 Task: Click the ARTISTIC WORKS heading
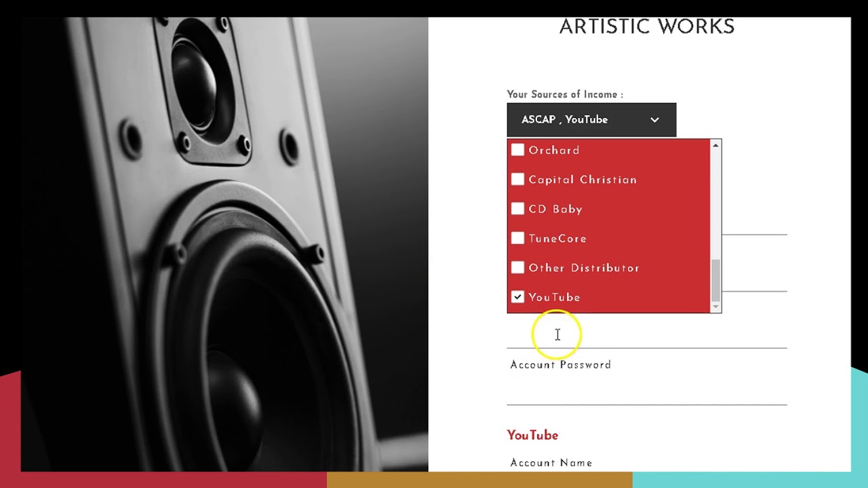coord(647,27)
